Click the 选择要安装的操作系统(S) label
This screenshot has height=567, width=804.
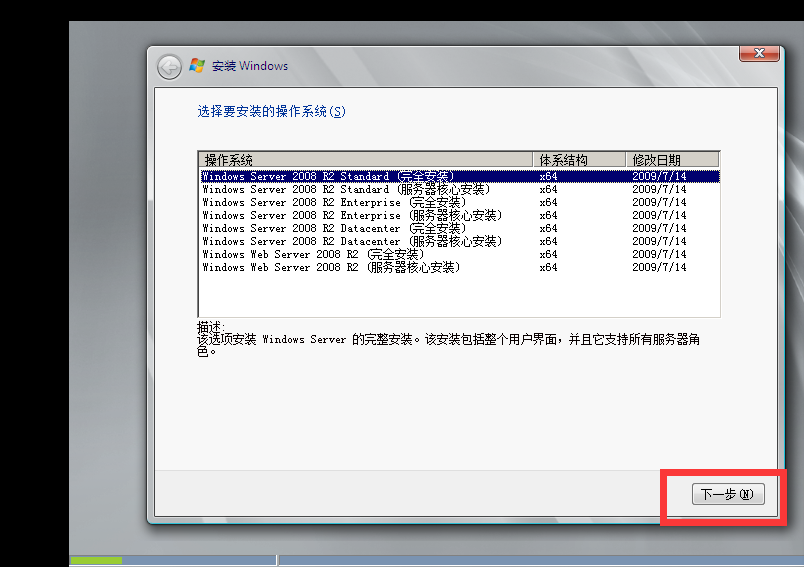271,112
